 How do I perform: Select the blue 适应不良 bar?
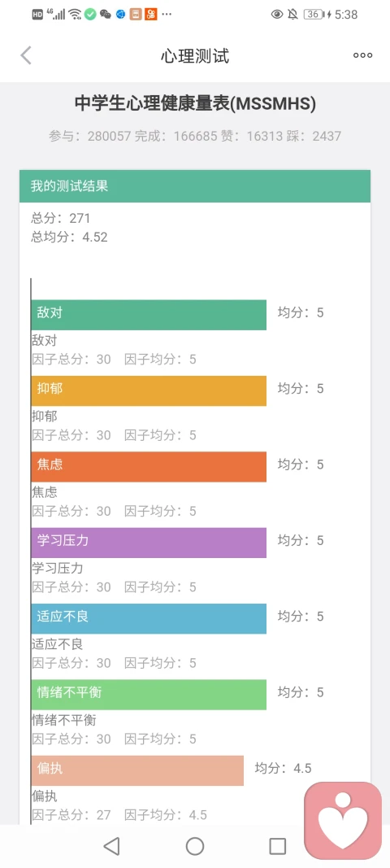click(149, 618)
